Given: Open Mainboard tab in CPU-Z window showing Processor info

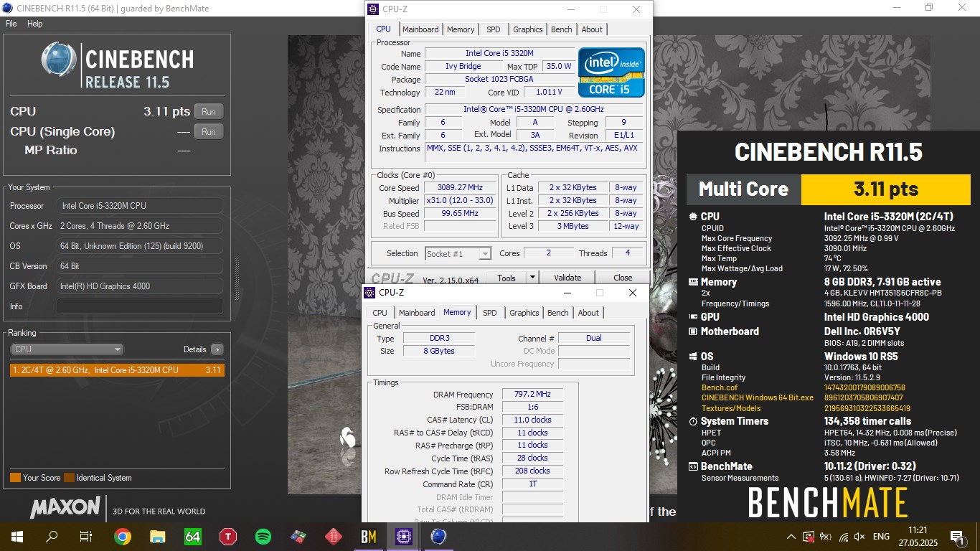Looking at the screenshot, I should [x=420, y=29].
